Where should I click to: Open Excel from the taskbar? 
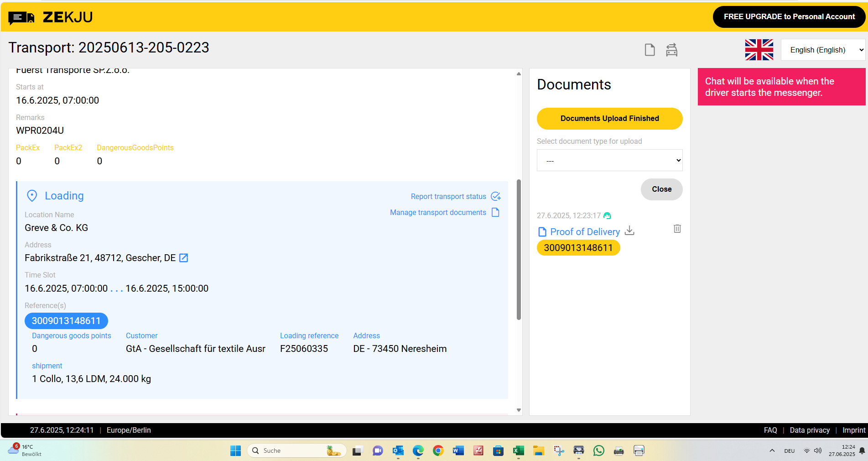click(519, 451)
